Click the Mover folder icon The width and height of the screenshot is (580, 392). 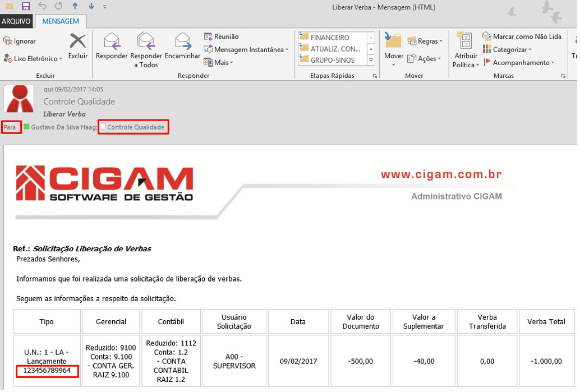(x=393, y=41)
